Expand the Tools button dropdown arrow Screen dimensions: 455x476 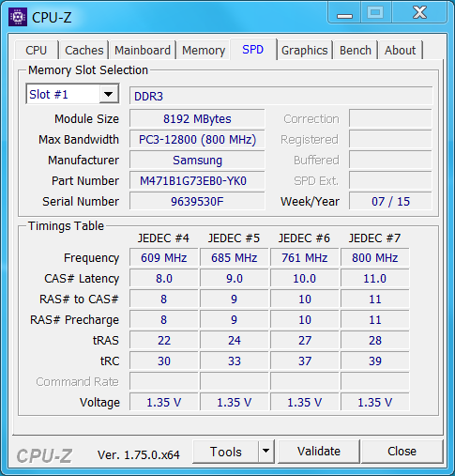266,452
